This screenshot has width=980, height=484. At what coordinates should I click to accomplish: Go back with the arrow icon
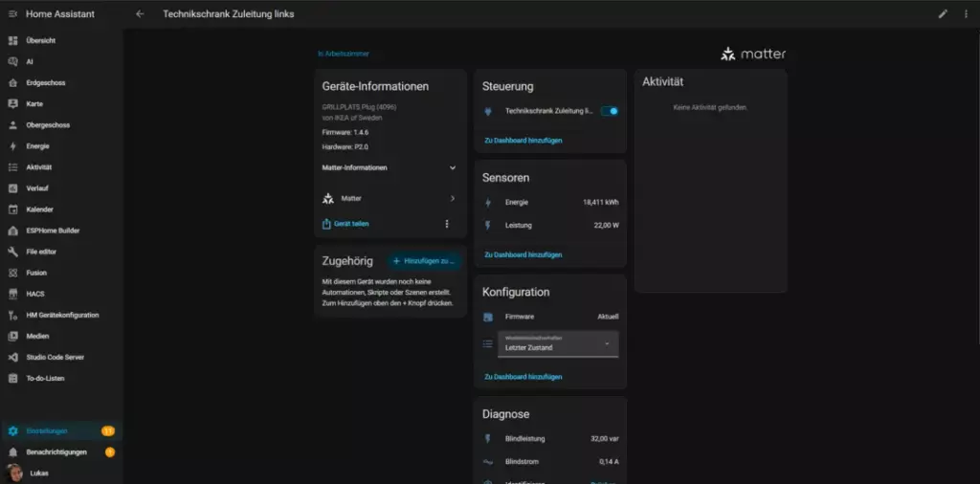point(140,13)
